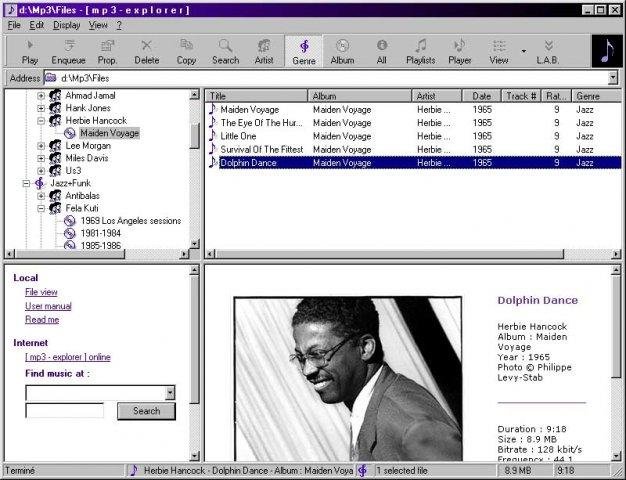Open the Display menu
Screen dimensions: 626x480
click(x=67, y=25)
